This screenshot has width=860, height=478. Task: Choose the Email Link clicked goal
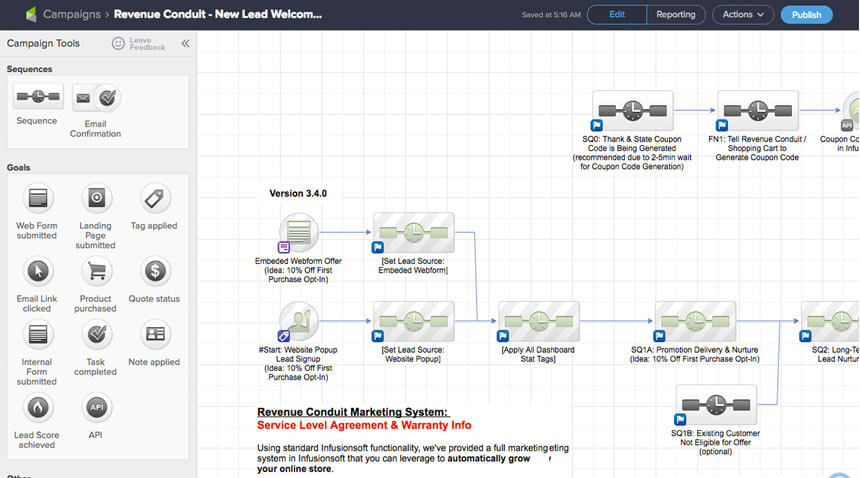click(x=38, y=271)
